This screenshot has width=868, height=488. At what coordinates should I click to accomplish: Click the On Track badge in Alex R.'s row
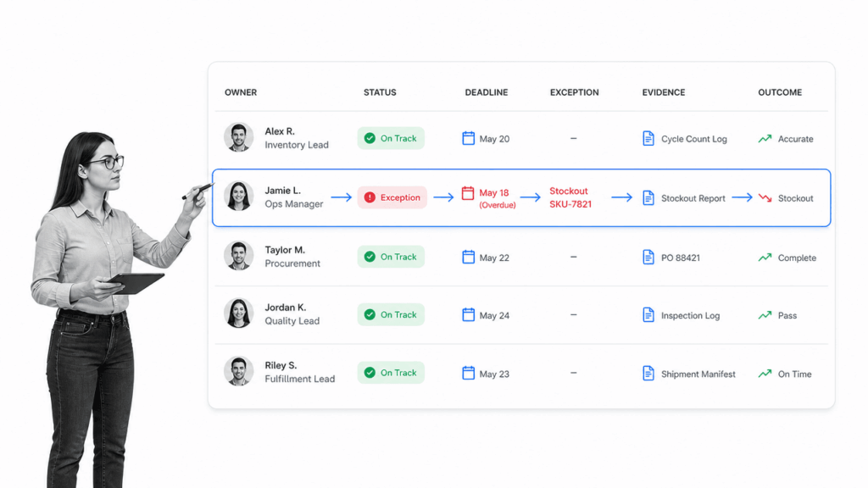click(391, 138)
